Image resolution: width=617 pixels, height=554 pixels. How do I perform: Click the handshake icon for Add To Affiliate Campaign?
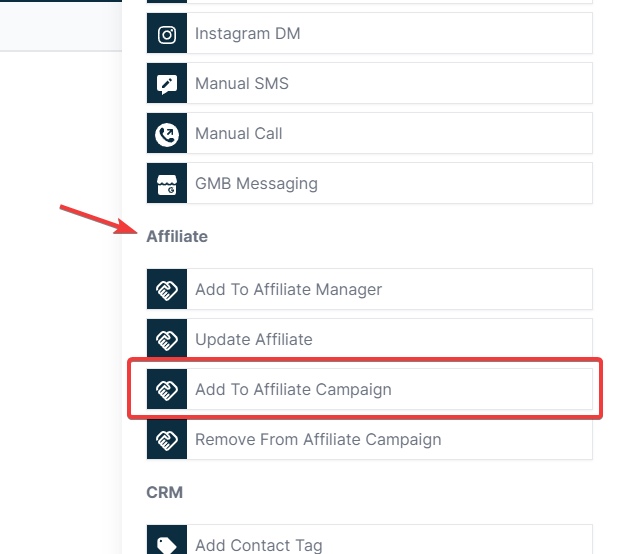[167, 390]
